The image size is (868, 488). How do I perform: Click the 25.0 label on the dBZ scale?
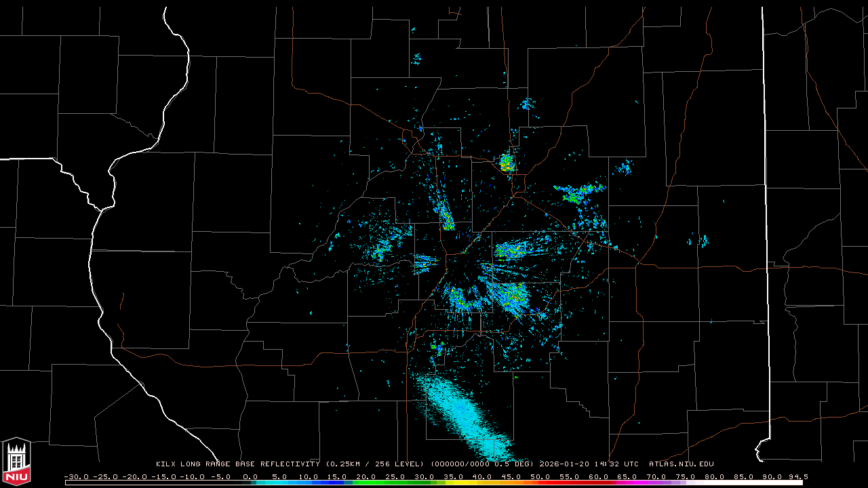395,476
